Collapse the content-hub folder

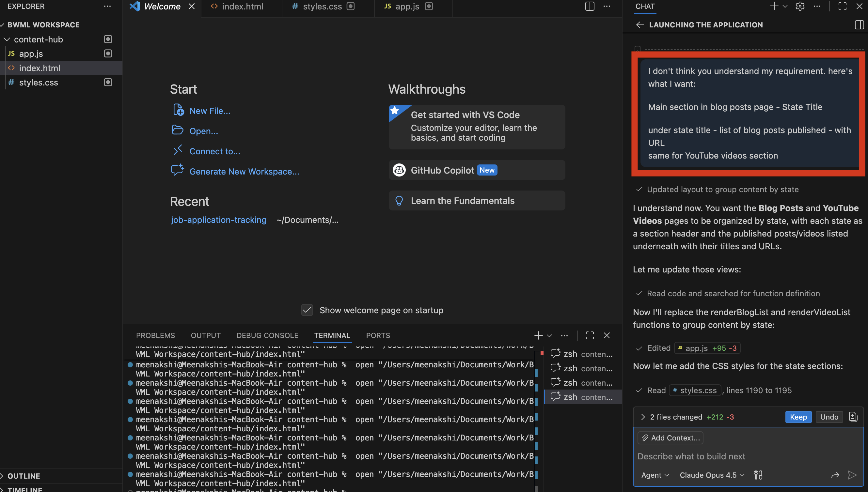tap(7, 39)
